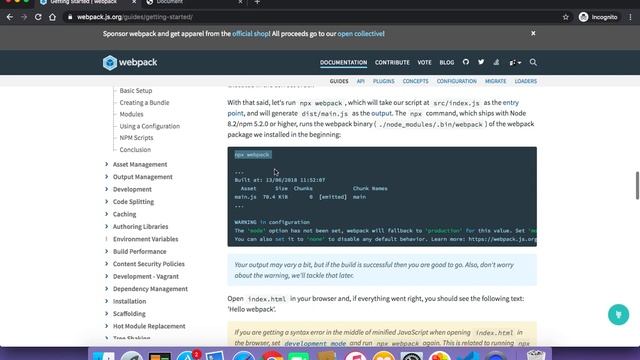Open the Incognito profile indicator

(598, 17)
